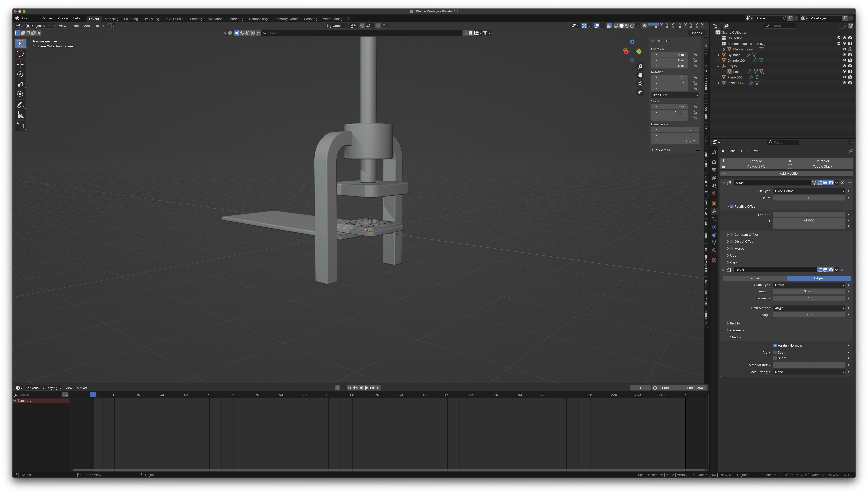This screenshot has width=868, height=494.
Task: Click the Apply All button
Action: [x=753, y=161]
